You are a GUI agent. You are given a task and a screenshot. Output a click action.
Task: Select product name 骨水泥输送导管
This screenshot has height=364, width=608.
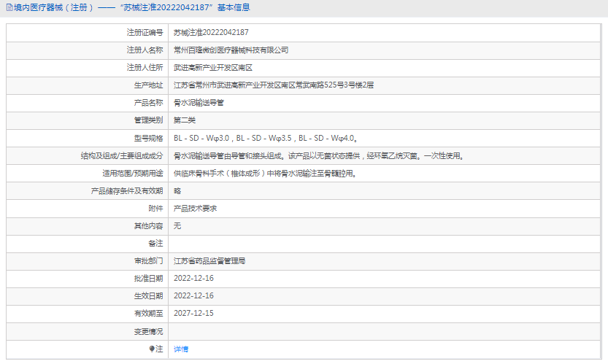click(x=199, y=103)
